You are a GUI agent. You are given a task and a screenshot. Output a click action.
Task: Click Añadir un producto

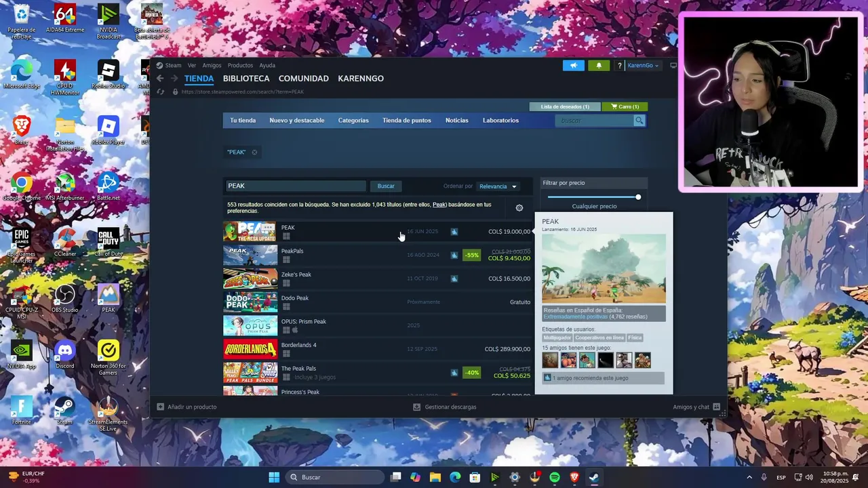(x=187, y=407)
